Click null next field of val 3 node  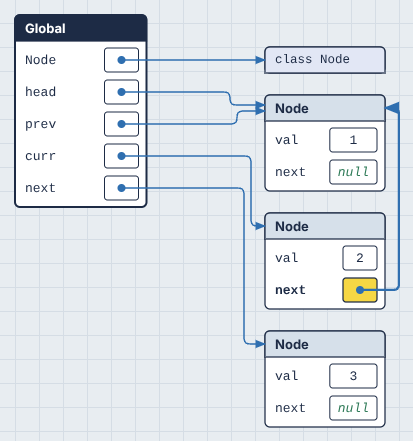[353, 408]
